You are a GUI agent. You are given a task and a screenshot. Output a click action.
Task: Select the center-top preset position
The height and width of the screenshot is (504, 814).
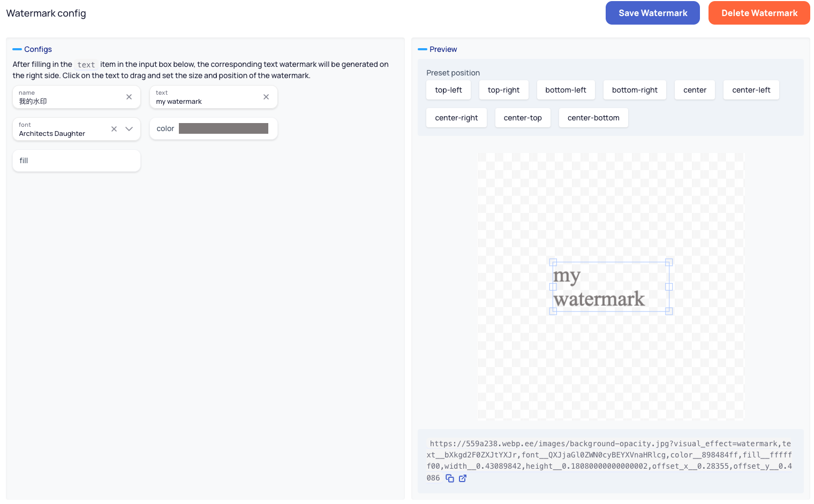pyautogui.click(x=523, y=118)
